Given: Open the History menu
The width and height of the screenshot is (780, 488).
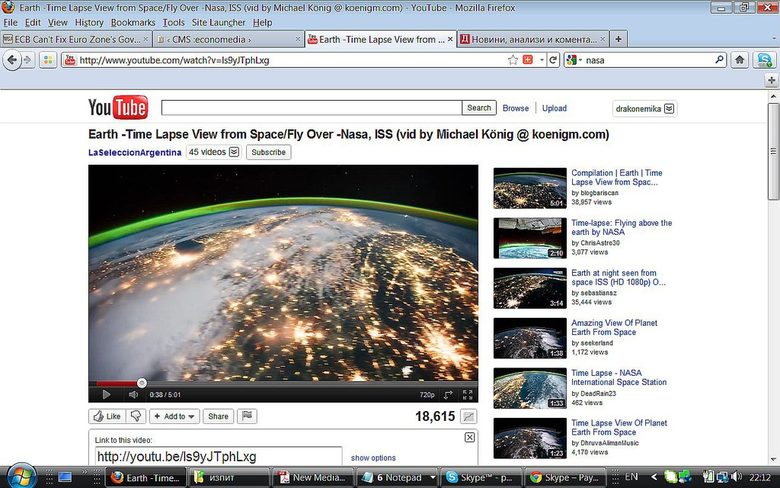Looking at the screenshot, I should pos(89,22).
